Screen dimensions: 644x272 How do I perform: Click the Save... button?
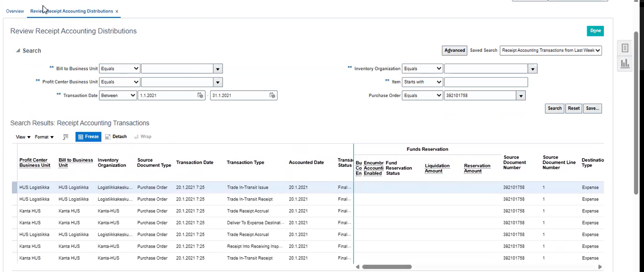(x=593, y=108)
